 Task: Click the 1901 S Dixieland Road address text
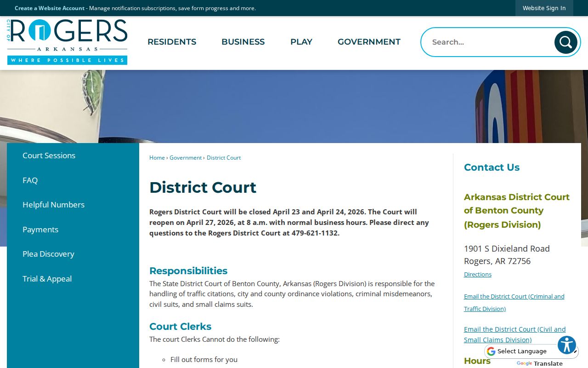pos(507,248)
